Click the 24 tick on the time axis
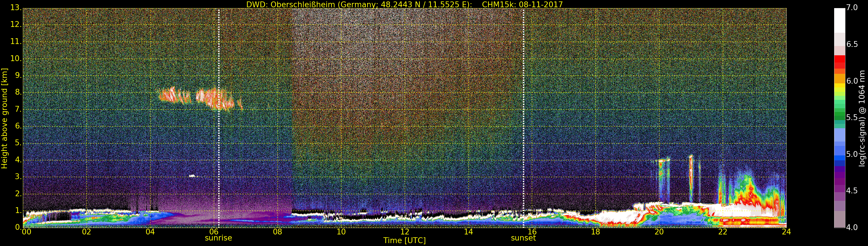Image resolution: width=868 pixels, height=246 pixels. coord(786,232)
